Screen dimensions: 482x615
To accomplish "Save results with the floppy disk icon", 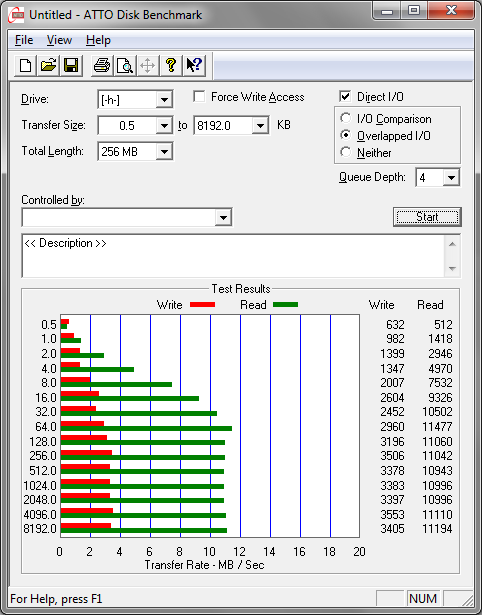I will click(x=71, y=65).
